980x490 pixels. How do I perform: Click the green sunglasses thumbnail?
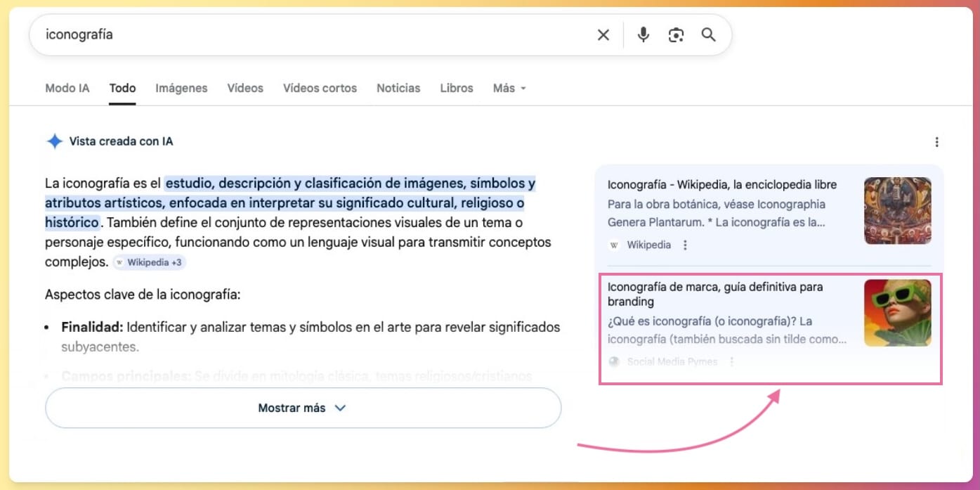(897, 313)
